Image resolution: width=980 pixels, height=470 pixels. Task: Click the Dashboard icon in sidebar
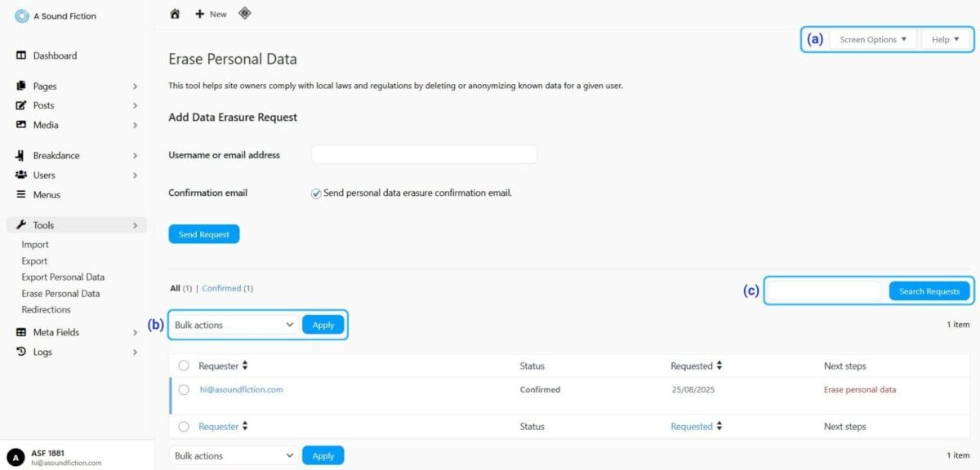(22, 55)
